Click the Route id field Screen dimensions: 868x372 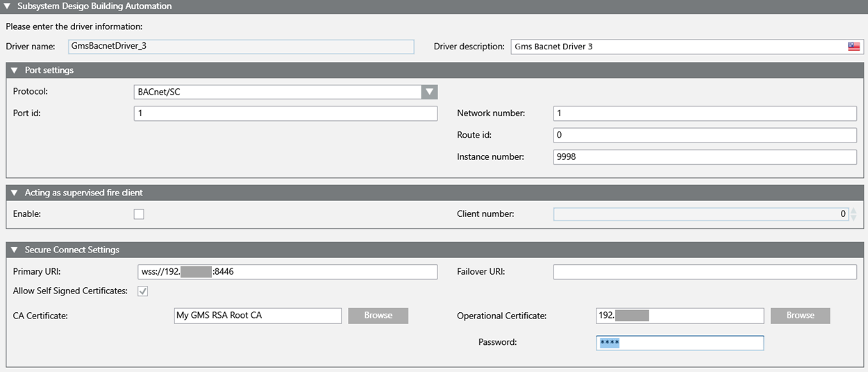(704, 135)
